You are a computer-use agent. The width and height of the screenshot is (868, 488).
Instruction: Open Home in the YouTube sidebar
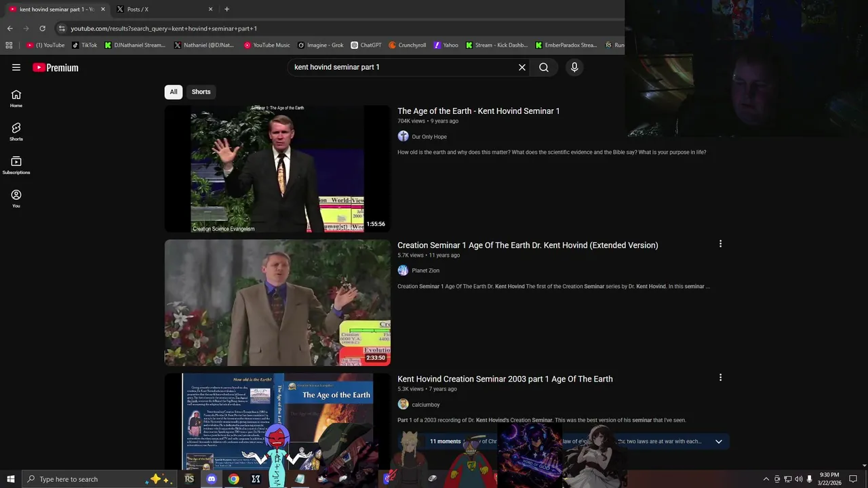point(16,99)
